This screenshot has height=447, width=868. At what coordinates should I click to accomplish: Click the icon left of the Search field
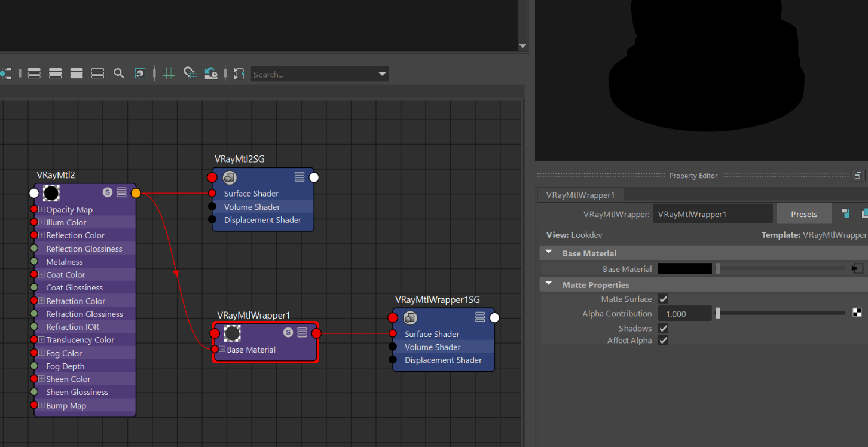point(239,74)
